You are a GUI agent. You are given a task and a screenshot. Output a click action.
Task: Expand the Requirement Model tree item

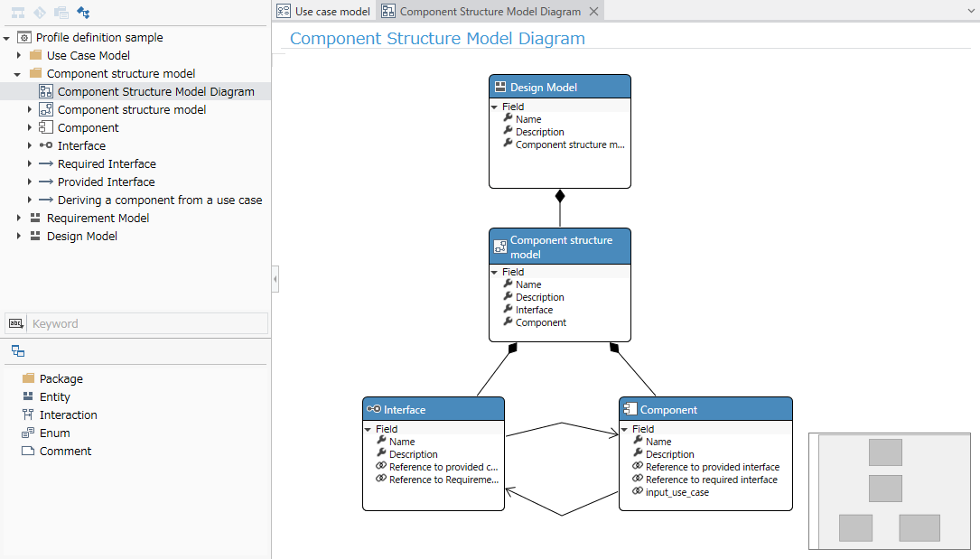pos(19,218)
